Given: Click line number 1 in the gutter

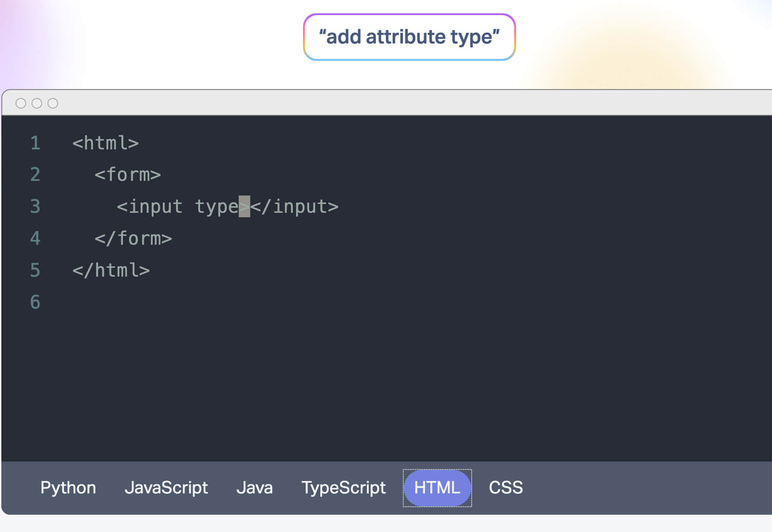Looking at the screenshot, I should pos(35,143).
